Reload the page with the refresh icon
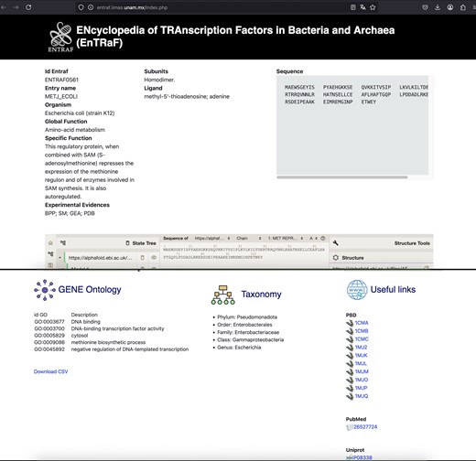Viewport: 476px width, 461px height. click(x=28, y=7)
